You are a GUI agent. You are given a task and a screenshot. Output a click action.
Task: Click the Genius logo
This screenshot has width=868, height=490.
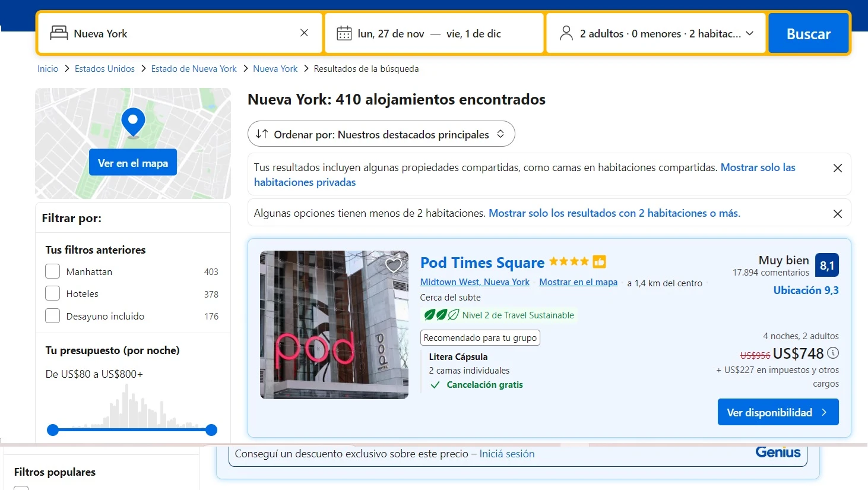tap(778, 453)
